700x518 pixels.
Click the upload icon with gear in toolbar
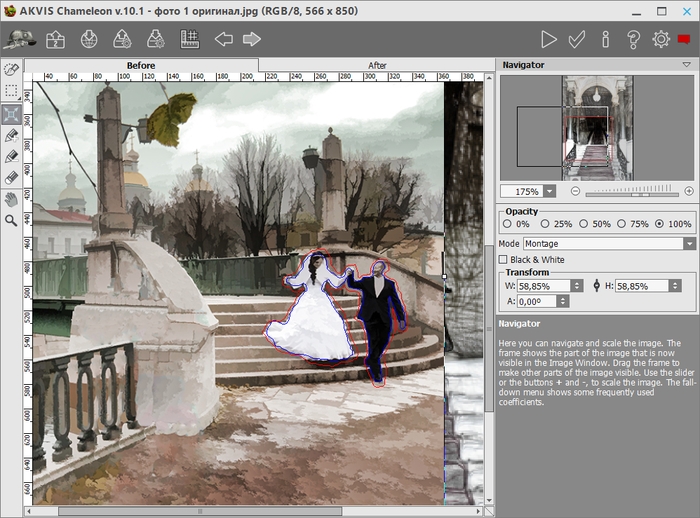pos(122,39)
